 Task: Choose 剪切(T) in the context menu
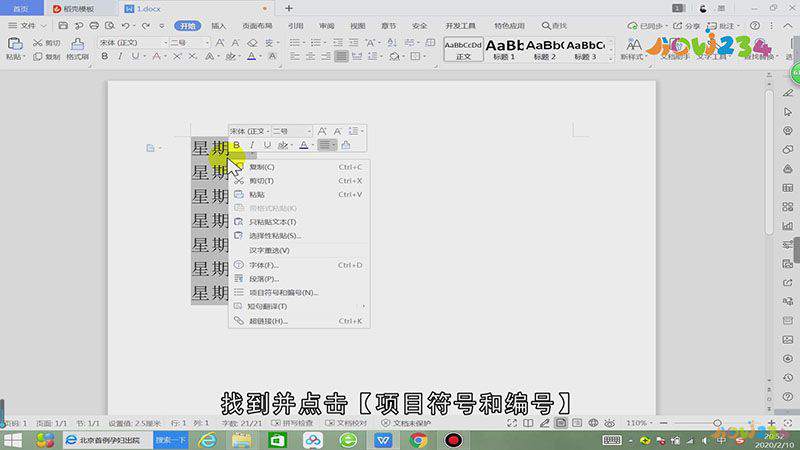click(x=299, y=181)
